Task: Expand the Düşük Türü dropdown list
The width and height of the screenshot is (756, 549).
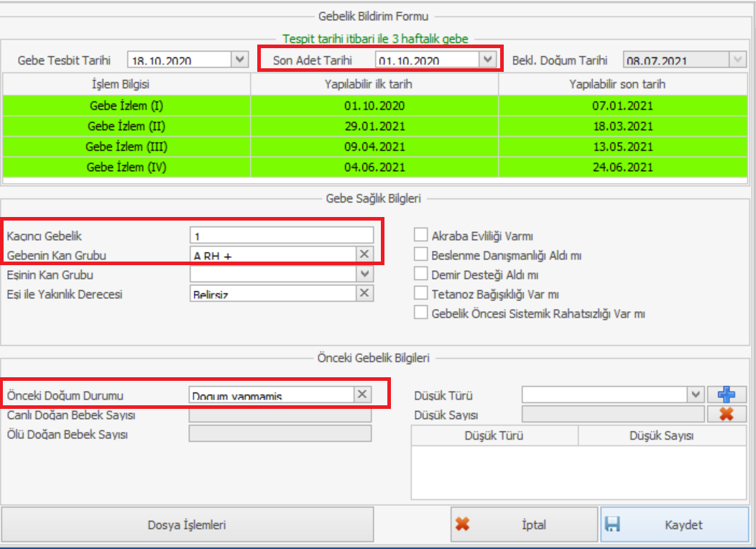Action: tap(695, 395)
